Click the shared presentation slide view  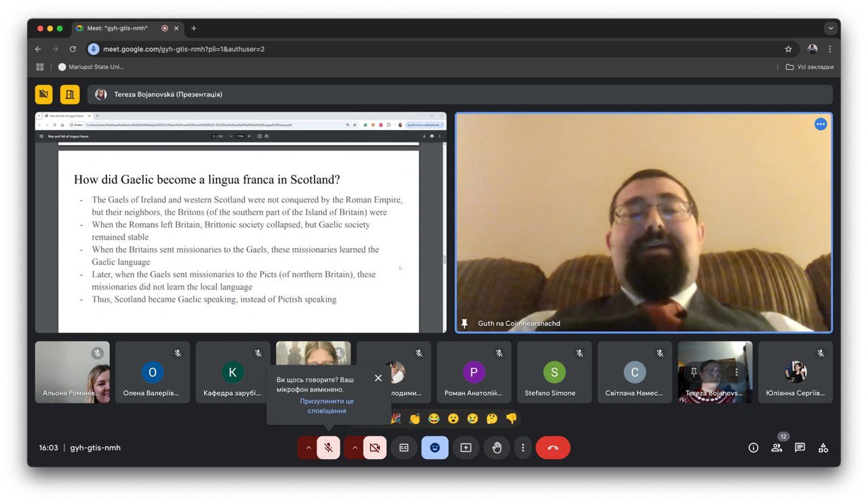click(x=241, y=223)
